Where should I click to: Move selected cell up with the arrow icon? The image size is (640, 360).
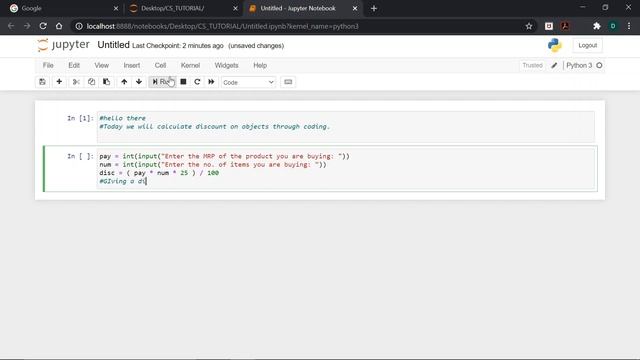(124, 82)
